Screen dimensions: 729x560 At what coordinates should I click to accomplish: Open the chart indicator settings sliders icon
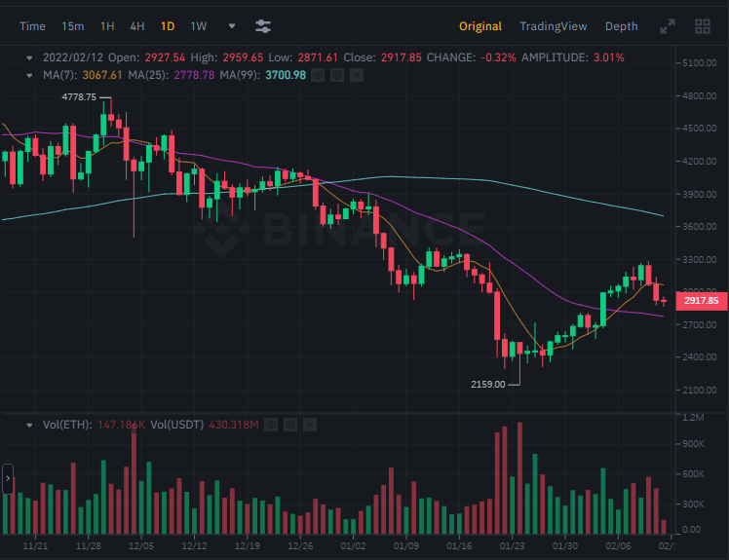coord(263,26)
